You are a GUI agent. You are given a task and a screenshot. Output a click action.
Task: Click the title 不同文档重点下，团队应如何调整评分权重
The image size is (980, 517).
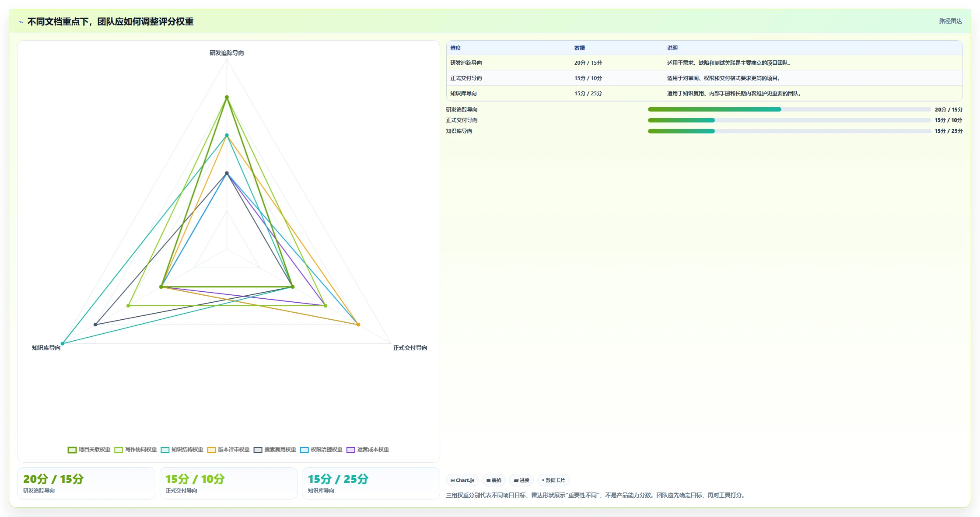point(110,22)
